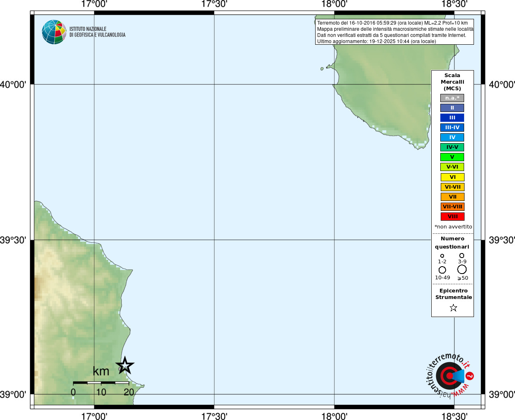
Task: Click the Scala Mercalli (MCS) legend title
Action: coord(452,82)
